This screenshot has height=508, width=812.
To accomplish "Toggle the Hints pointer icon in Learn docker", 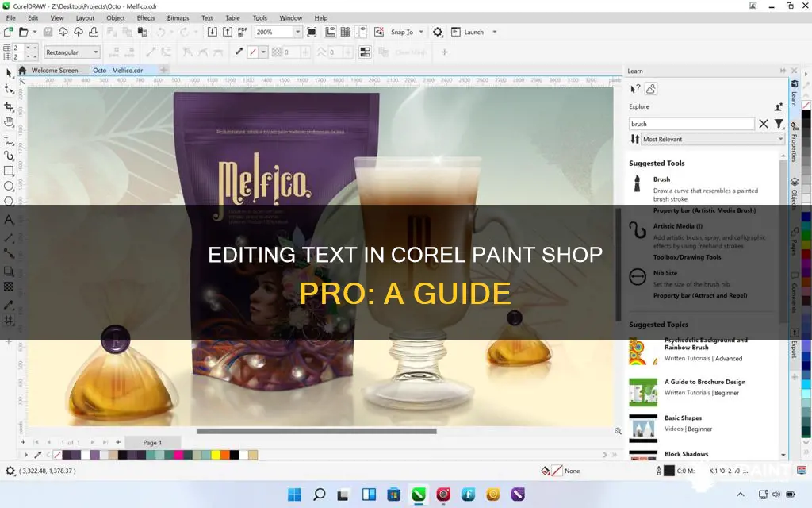I will coord(635,89).
